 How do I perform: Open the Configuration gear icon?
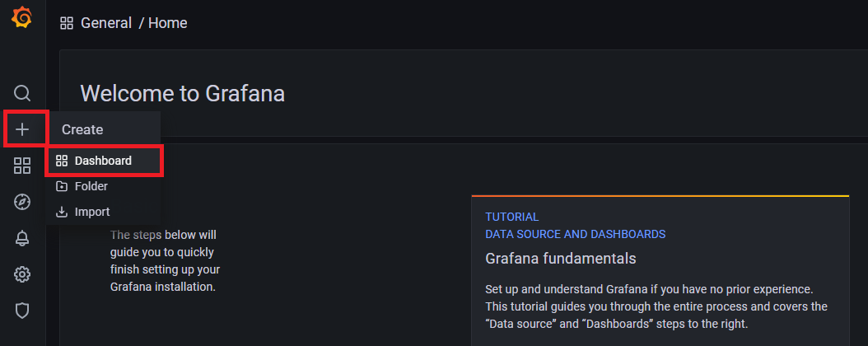pyautogui.click(x=23, y=274)
